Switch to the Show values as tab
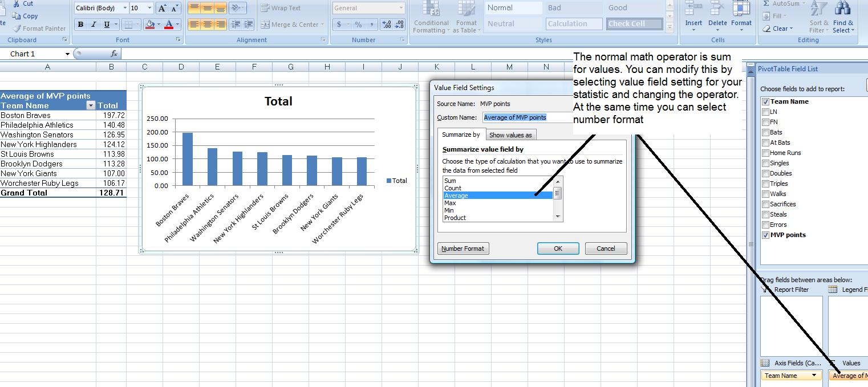Screen dimensions: 868x387 coord(510,135)
